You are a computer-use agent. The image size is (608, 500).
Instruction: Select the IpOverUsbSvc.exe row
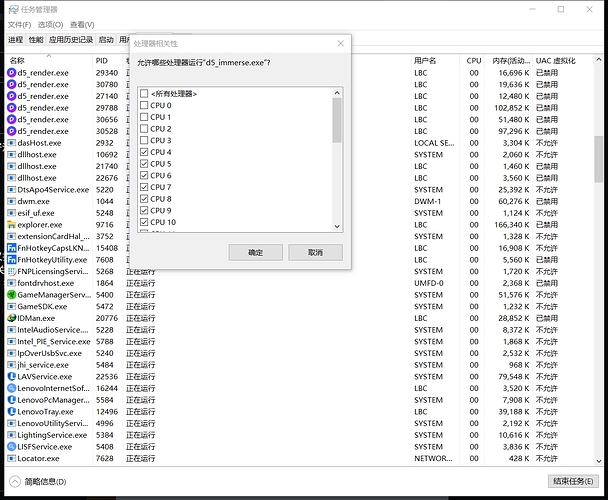point(299,353)
